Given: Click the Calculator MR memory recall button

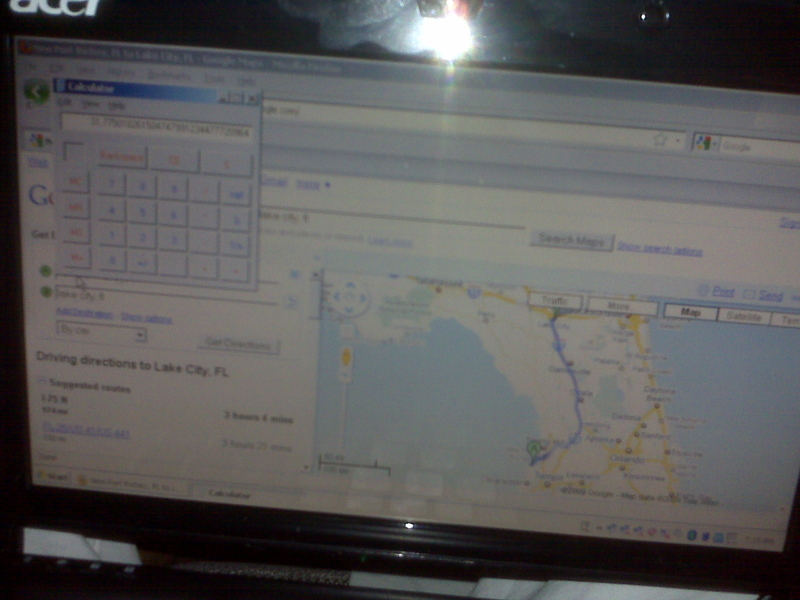Looking at the screenshot, I should tap(76, 207).
